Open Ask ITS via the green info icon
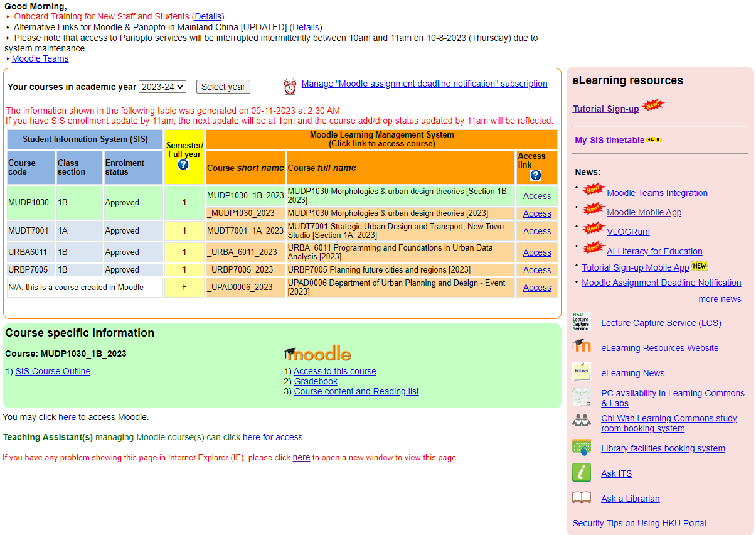This screenshot has width=756, height=535. click(581, 472)
